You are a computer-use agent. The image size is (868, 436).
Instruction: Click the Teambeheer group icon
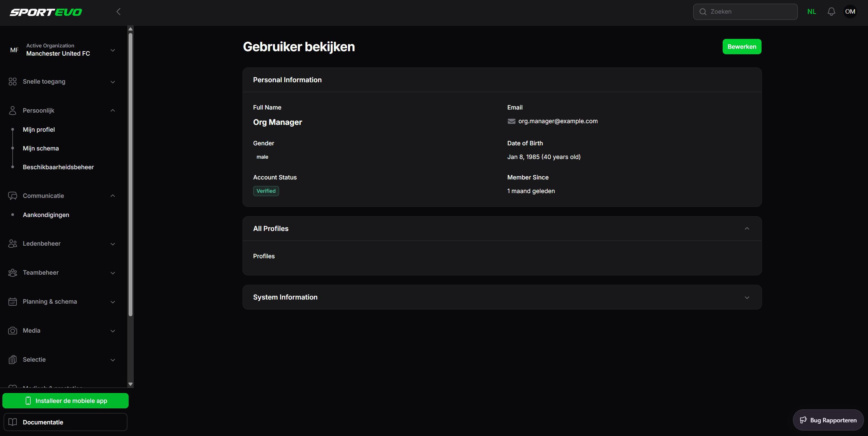pos(13,273)
